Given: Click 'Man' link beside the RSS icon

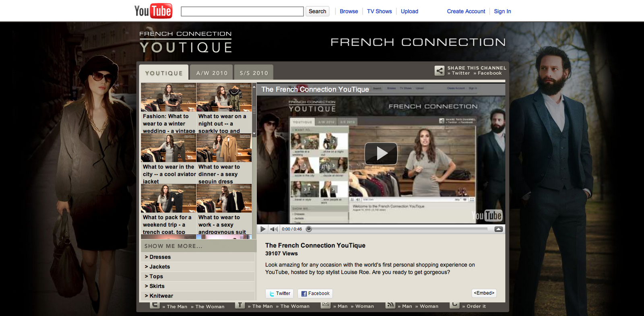Looking at the screenshot, I should click(405, 306).
